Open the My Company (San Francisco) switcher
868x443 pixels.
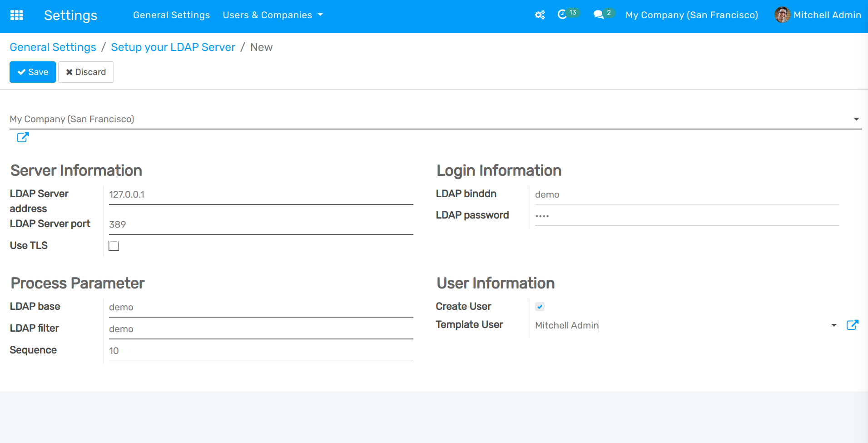click(691, 15)
